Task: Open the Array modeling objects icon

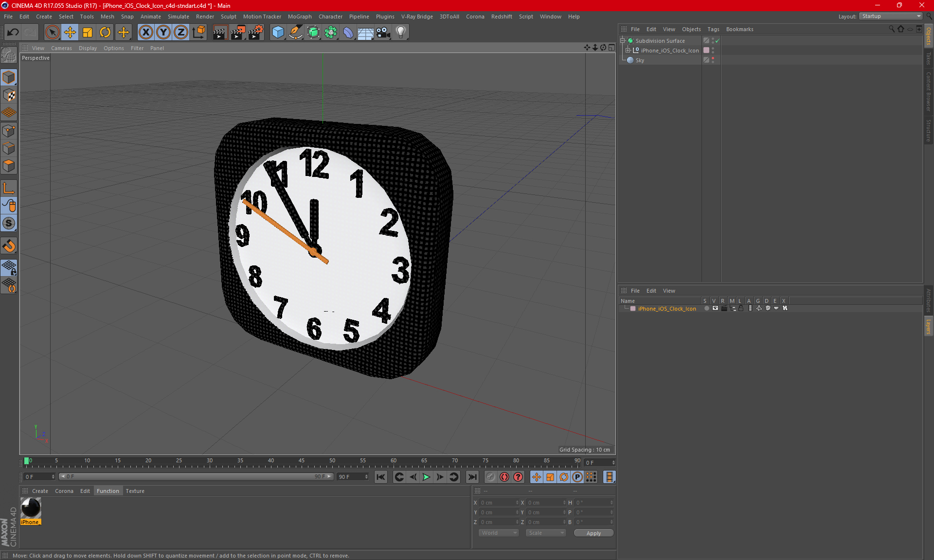Action: click(x=331, y=33)
